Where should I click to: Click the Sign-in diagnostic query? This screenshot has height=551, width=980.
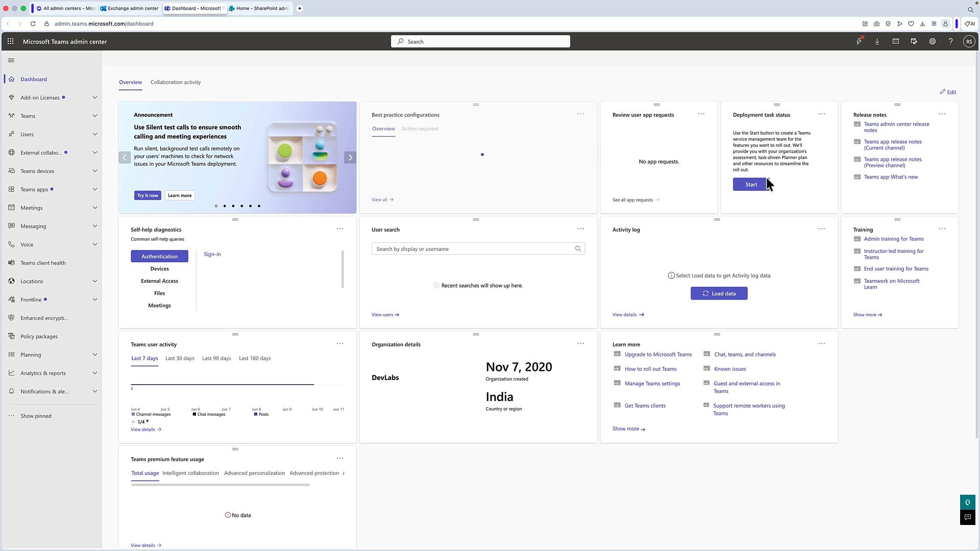212,254
